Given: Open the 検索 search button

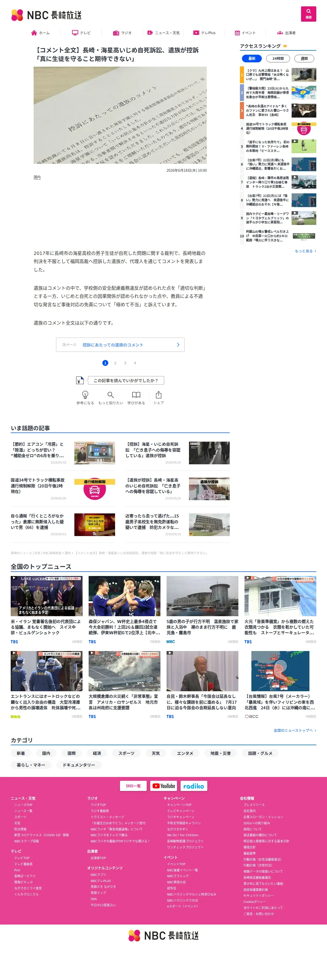Looking at the screenshot, I should (308, 14).
